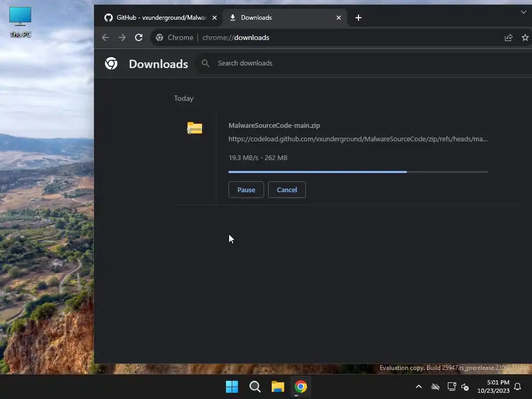This screenshot has height=399, width=532.
Task: Go forward with the forward arrow
Action: (x=122, y=37)
